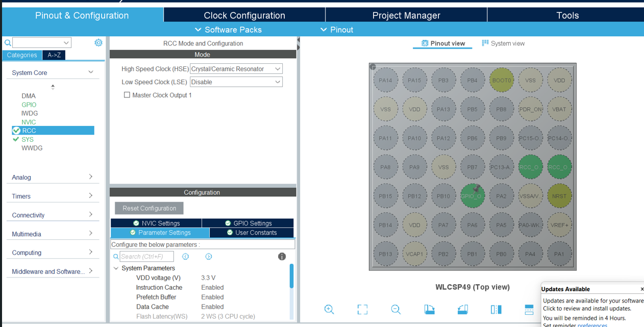Open Low Speed Clock (LSE) dropdown
Screen dimensions: 644x327
(x=236, y=82)
